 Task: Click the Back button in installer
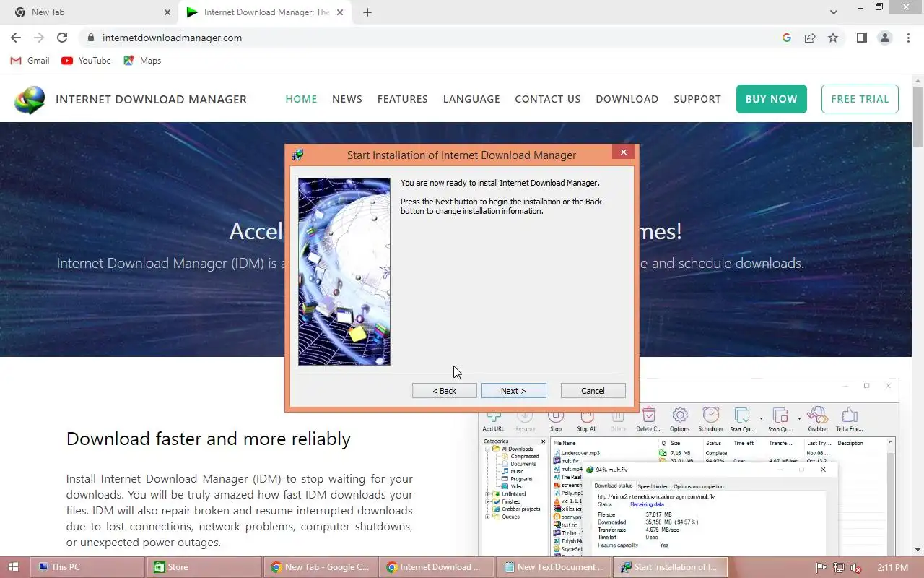[x=444, y=391]
